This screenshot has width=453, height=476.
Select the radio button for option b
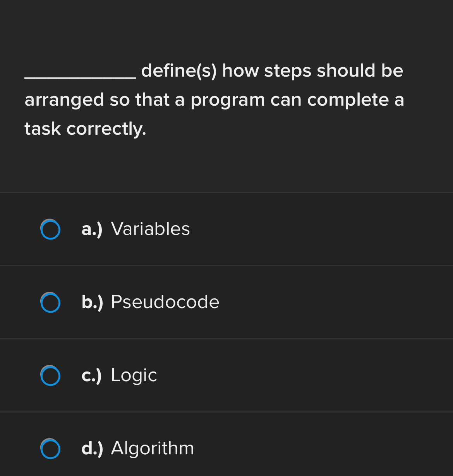click(50, 302)
